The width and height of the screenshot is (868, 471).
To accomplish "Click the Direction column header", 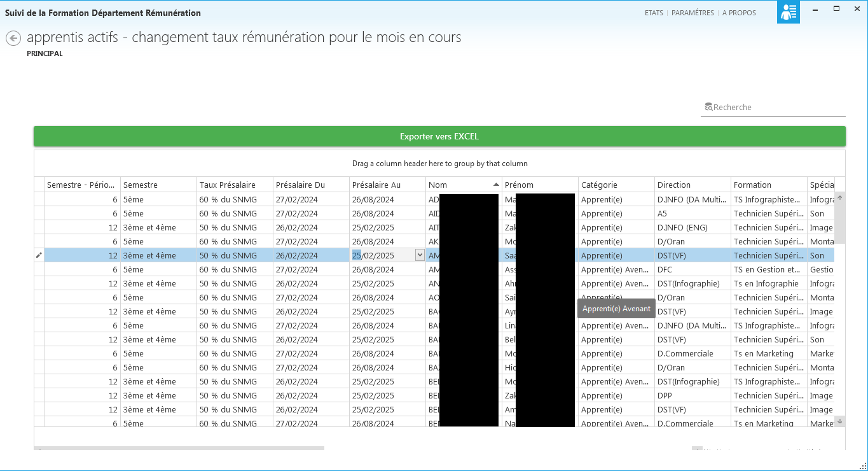I will [692, 185].
